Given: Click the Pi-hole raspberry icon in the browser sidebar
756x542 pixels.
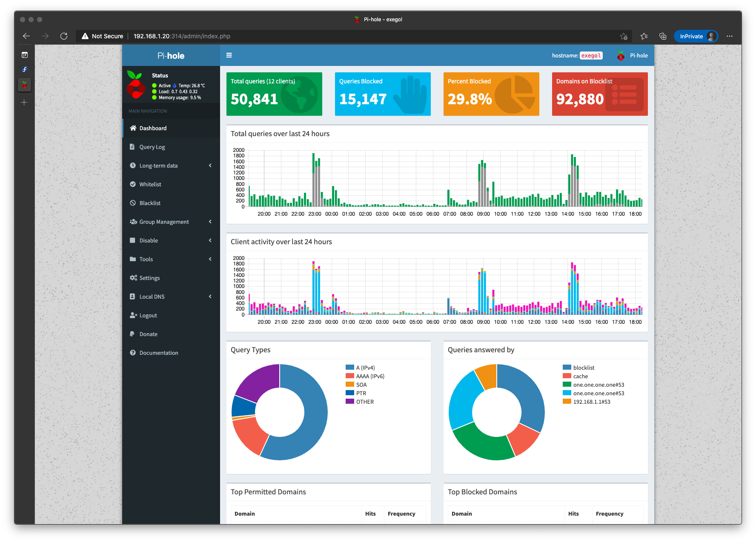Looking at the screenshot, I should pyautogui.click(x=24, y=85).
